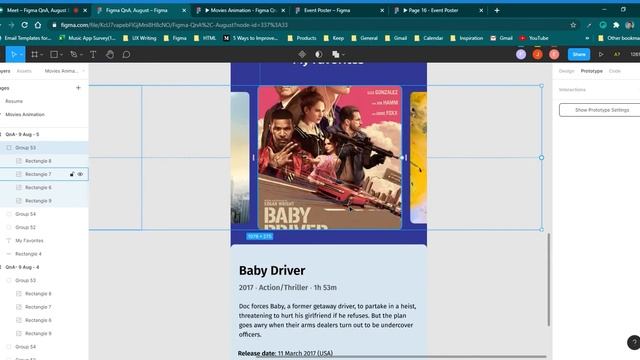
Task: Switch to the Prototype tab
Action: [591, 71]
